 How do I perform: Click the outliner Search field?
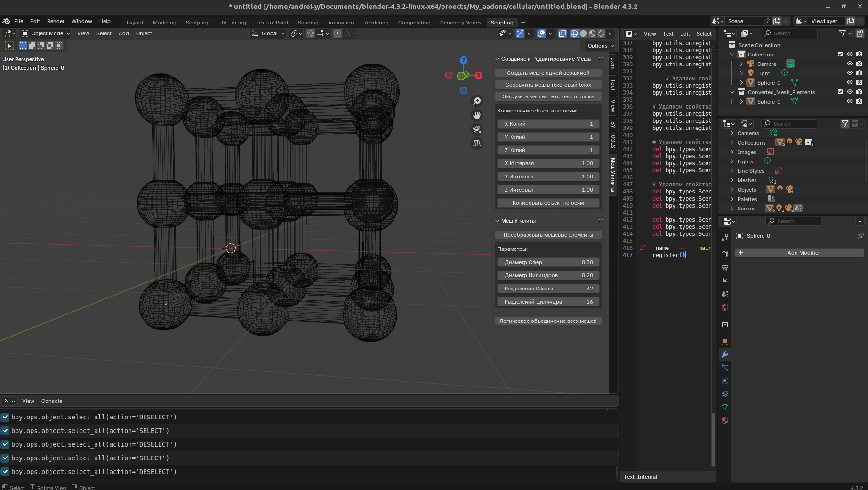pyautogui.click(x=789, y=33)
